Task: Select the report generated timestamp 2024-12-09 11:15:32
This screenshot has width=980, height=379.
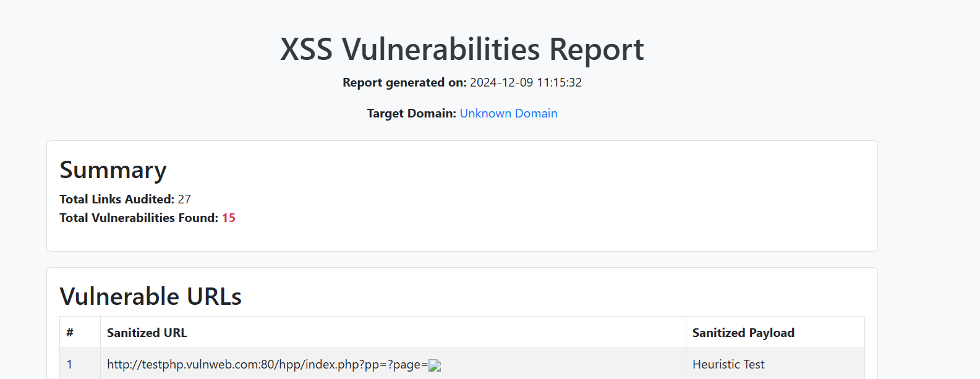Action: [x=526, y=82]
